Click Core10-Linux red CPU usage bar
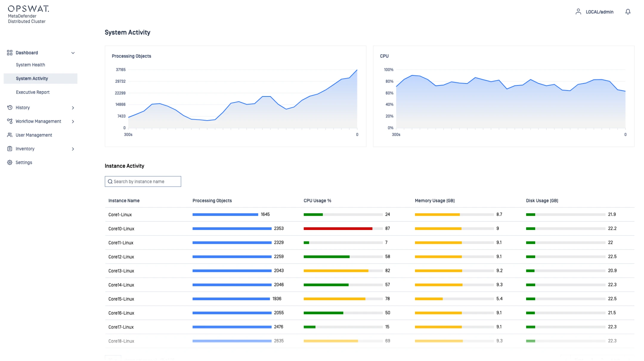The image size is (644, 361). click(338, 228)
